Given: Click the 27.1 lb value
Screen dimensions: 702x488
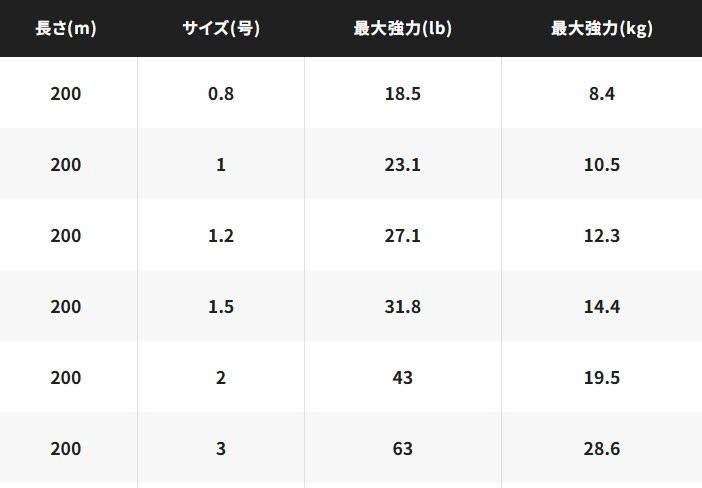Looking at the screenshot, I should click(x=403, y=236).
